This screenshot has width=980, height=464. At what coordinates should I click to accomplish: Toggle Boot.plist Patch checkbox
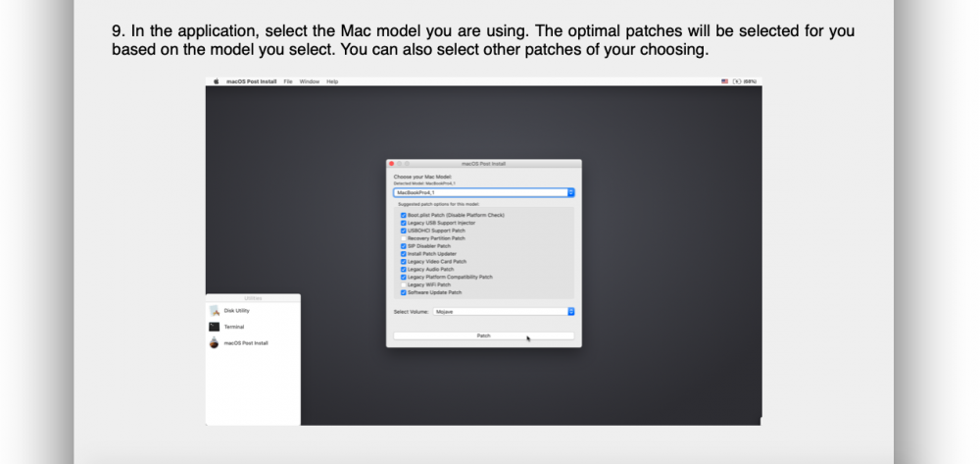pos(403,215)
